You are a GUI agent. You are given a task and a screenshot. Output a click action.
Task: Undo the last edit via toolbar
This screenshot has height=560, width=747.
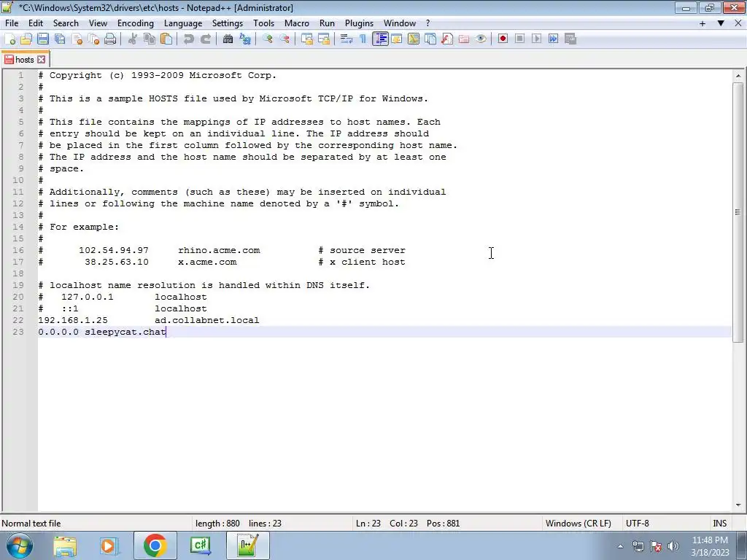(189, 39)
